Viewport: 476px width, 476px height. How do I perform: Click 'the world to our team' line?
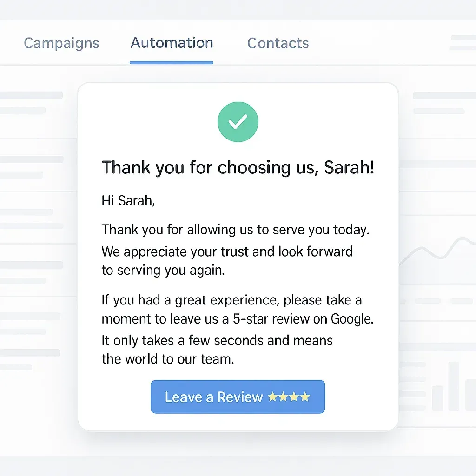click(x=167, y=359)
